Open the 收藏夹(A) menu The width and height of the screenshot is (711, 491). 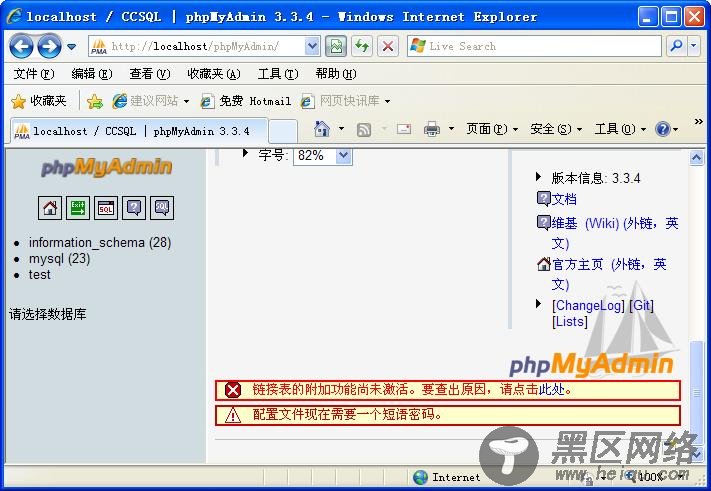coord(214,74)
